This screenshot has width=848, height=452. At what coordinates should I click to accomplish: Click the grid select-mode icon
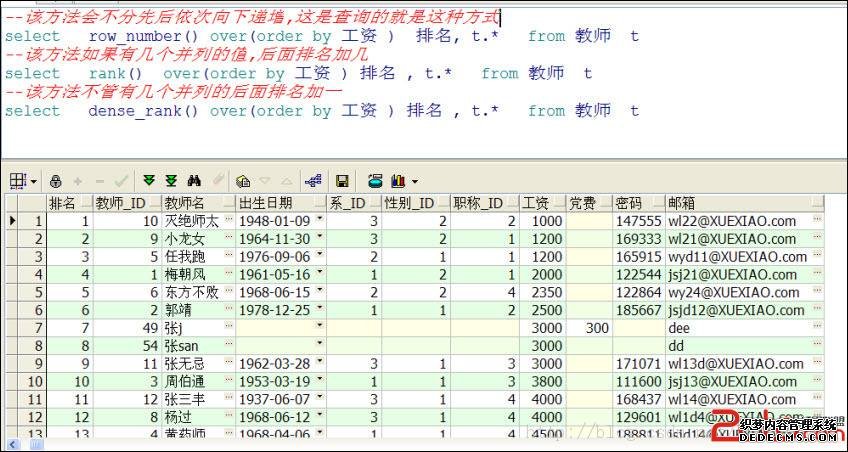click(x=17, y=181)
